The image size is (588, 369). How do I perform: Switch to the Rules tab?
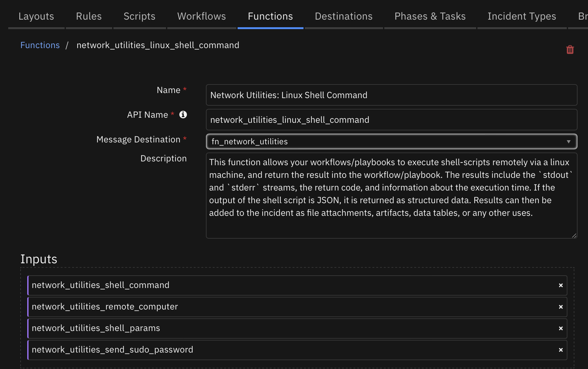click(89, 16)
